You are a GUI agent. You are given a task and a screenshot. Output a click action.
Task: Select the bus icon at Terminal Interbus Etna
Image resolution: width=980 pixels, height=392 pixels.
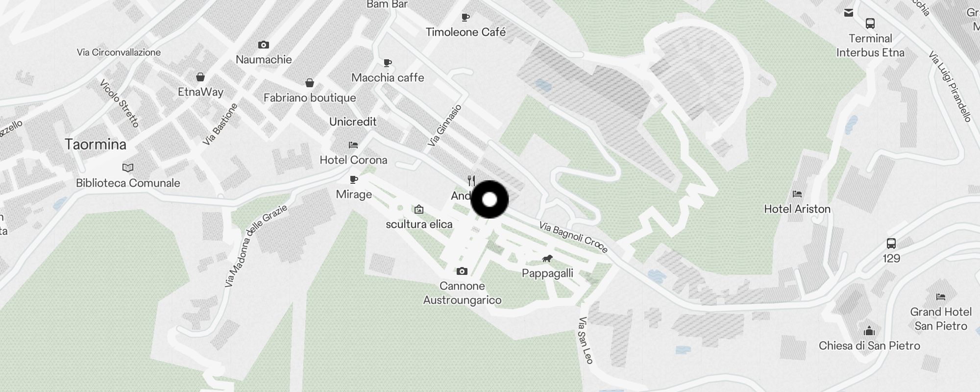870,24
